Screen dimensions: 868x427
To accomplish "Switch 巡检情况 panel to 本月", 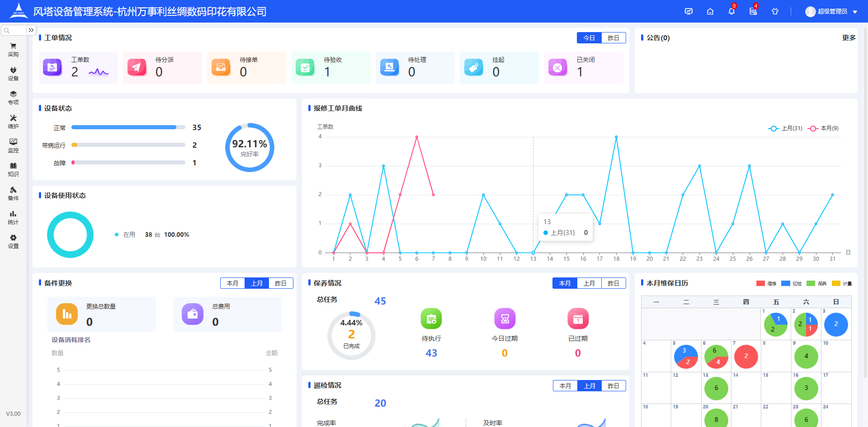I will (x=565, y=385).
